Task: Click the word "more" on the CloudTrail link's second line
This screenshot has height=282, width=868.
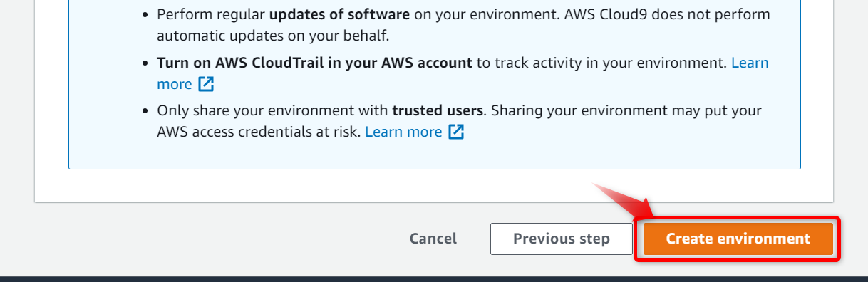Action: pos(175,84)
